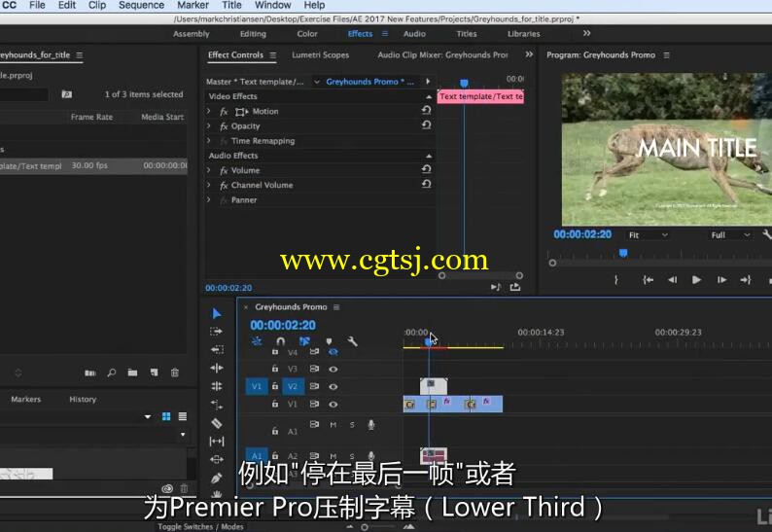Reset the Channel Volume effect
772x532 pixels.
click(427, 184)
